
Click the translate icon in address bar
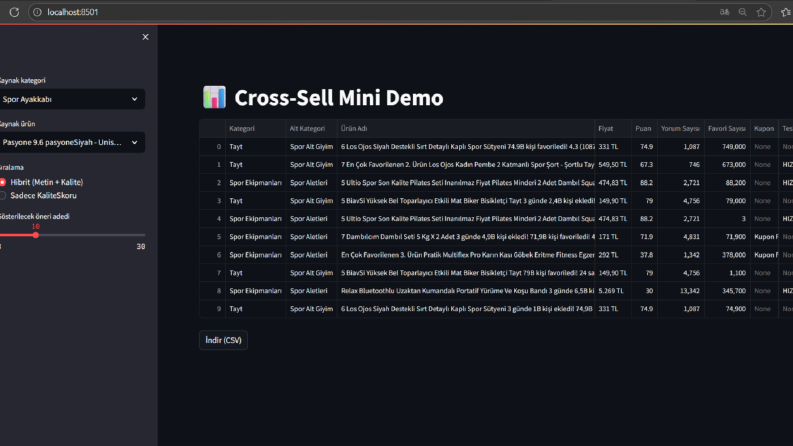724,12
